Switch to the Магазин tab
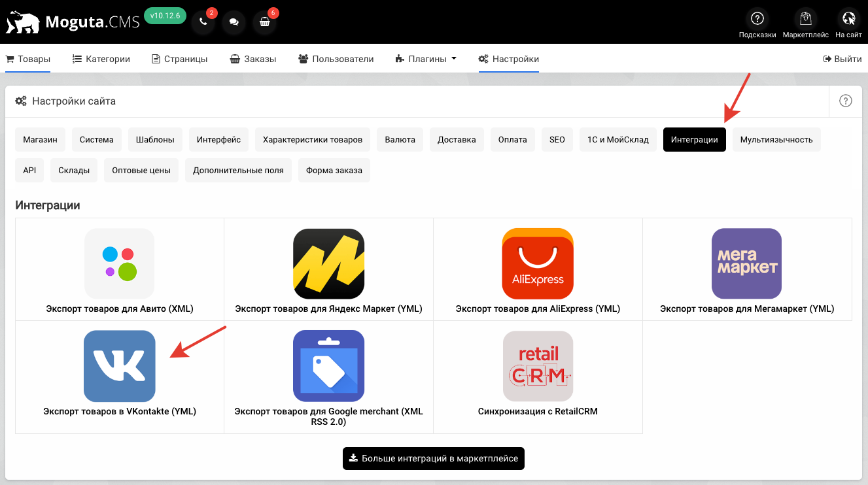The image size is (868, 485). pyautogui.click(x=40, y=139)
